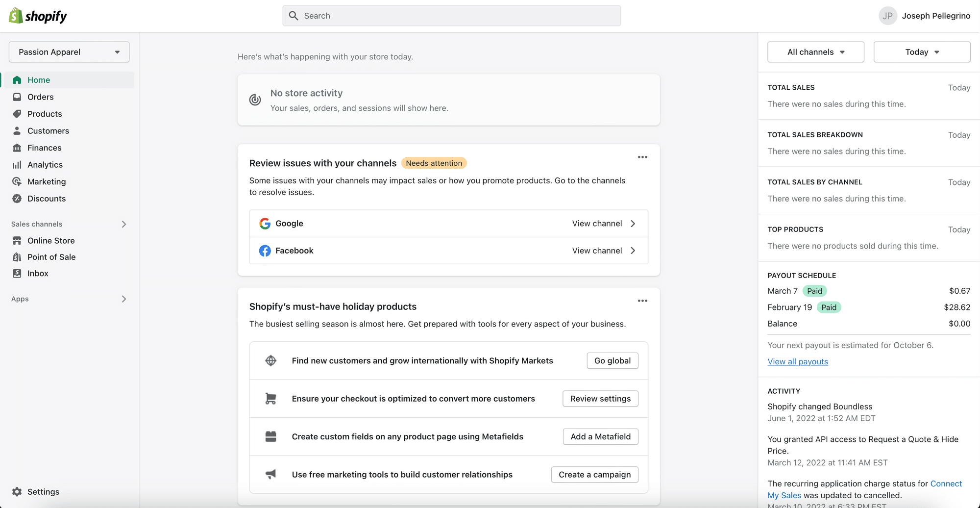Click the Discounts percent badge icon

click(x=17, y=199)
